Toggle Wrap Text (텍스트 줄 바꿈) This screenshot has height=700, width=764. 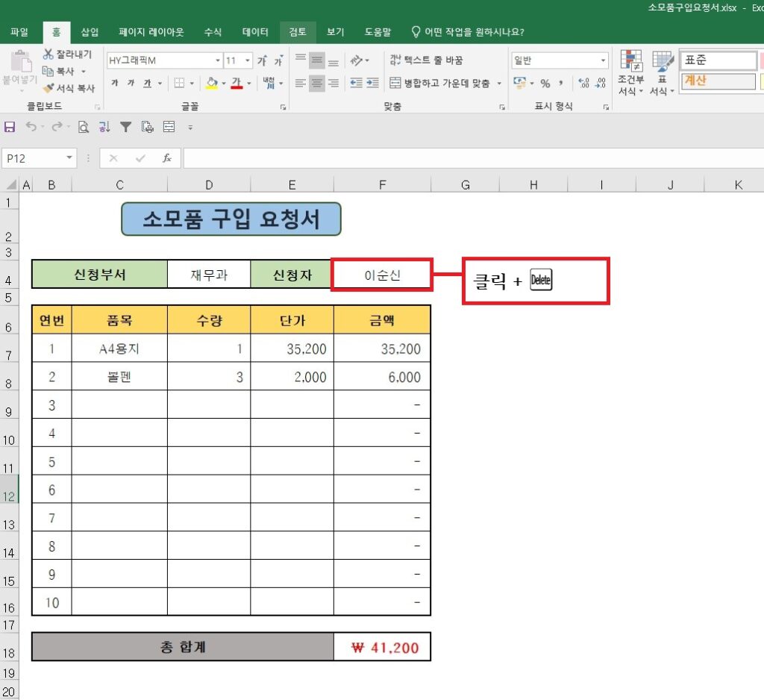pos(426,60)
